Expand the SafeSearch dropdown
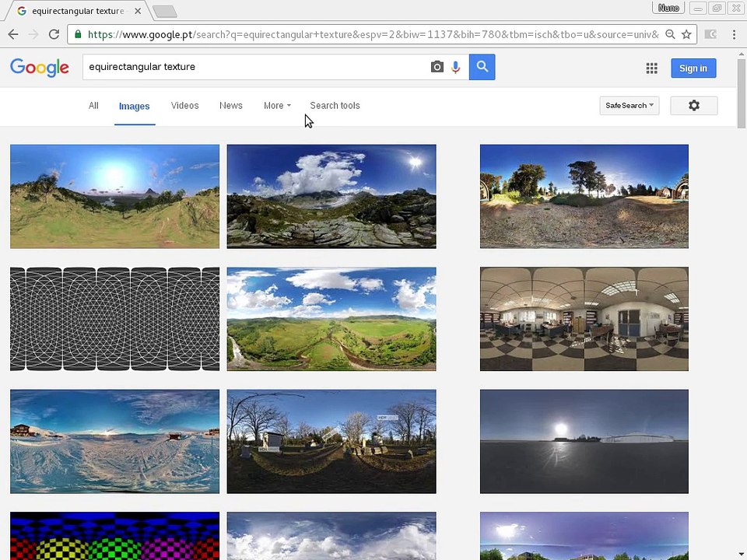This screenshot has height=560, width=747. tap(630, 105)
